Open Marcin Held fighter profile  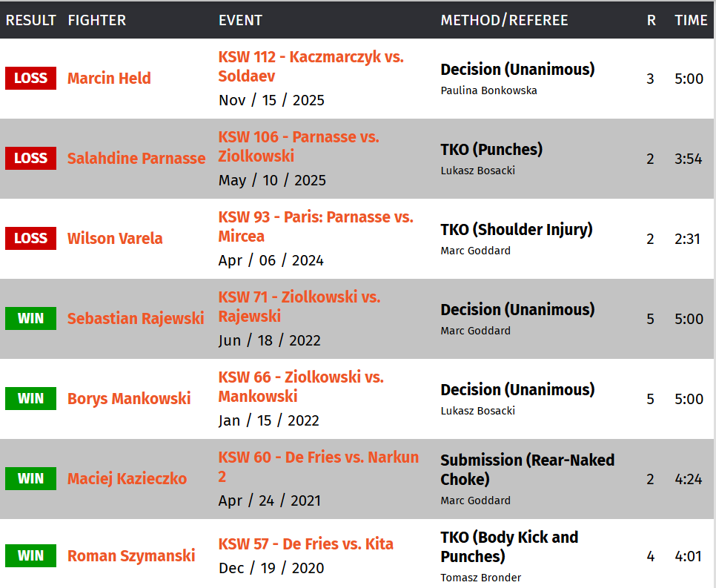(x=109, y=79)
